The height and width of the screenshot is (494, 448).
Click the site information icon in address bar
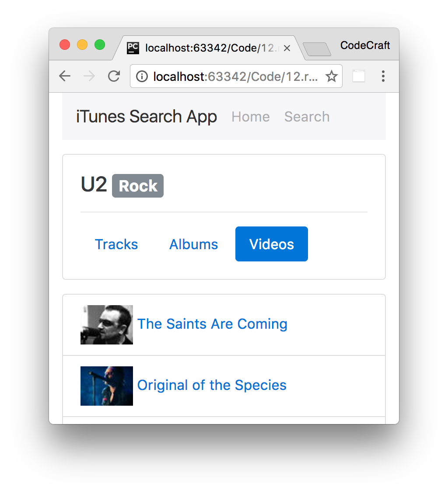click(x=142, y=76)
